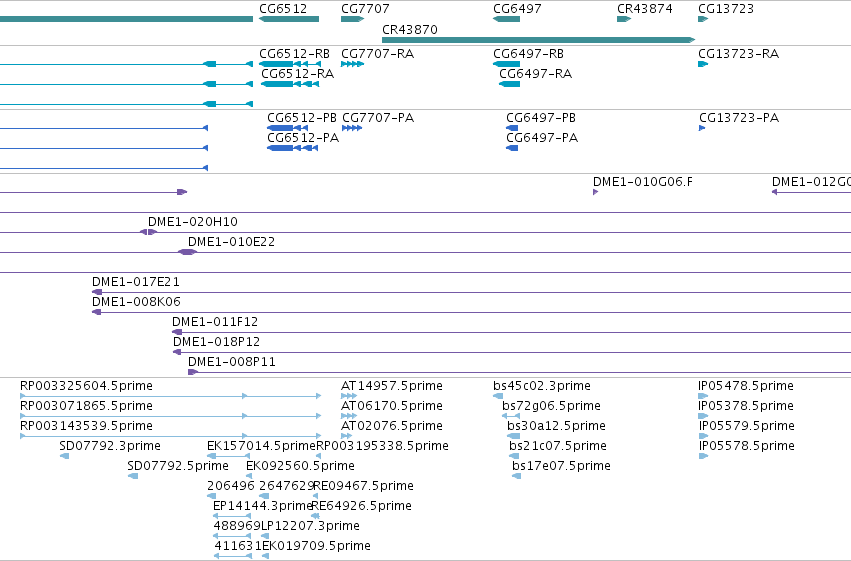The height and width of the screenshot is (561, 851).
Task: Click the bs45c02.3prime EST label
Action: tap(542, 386)
